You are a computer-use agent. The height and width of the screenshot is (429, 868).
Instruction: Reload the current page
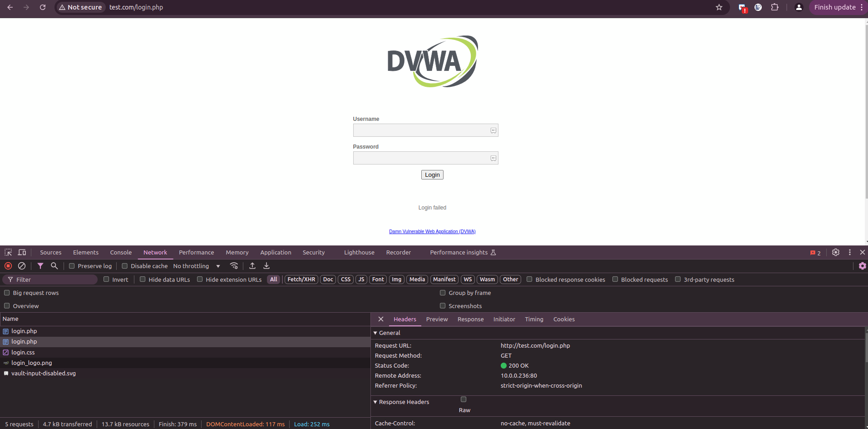click(x=43, y=7)
